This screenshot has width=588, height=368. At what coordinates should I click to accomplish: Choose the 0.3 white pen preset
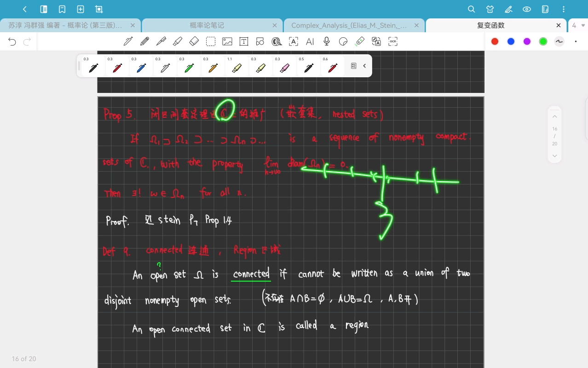(165, 67)
